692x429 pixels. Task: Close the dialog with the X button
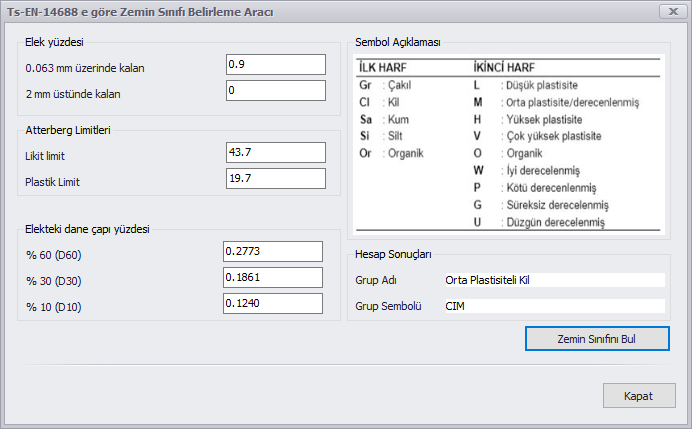tap(673, 11)
